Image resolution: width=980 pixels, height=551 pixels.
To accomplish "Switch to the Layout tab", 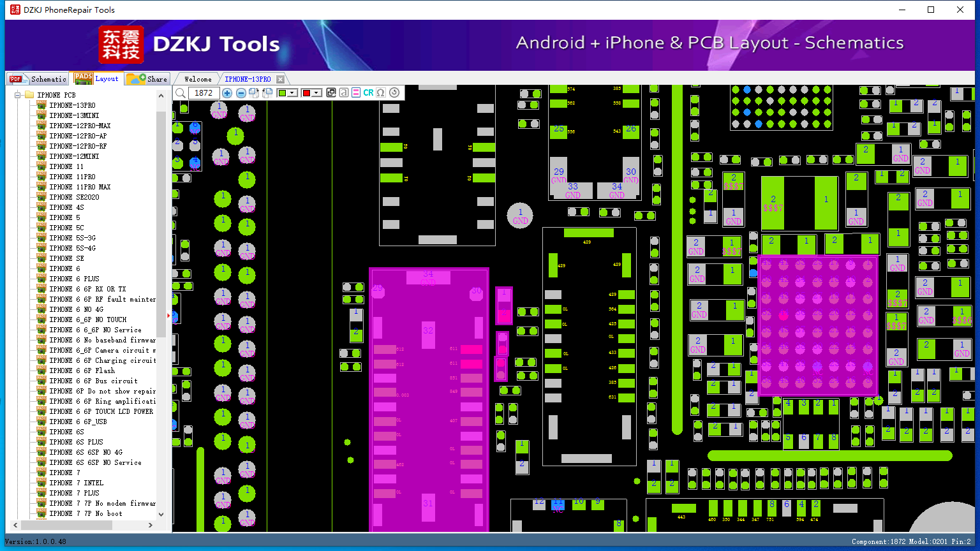I will (96, 78).
